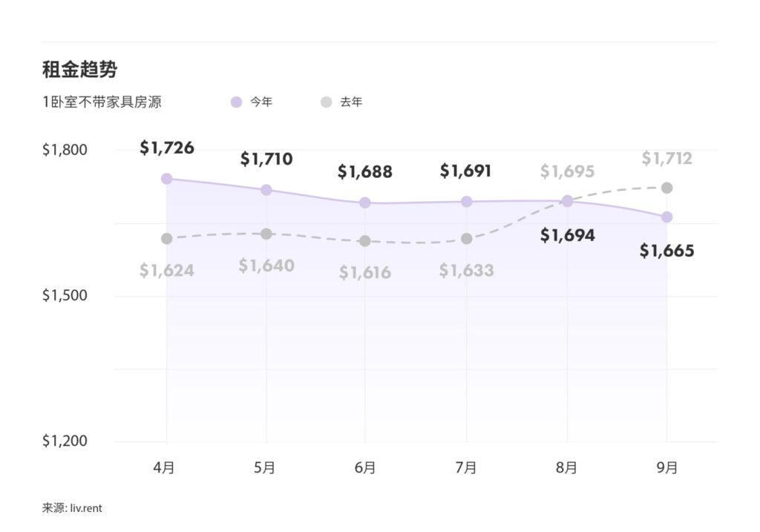Click the purple 今年 legend dot
760x532 pixels.
237,102
